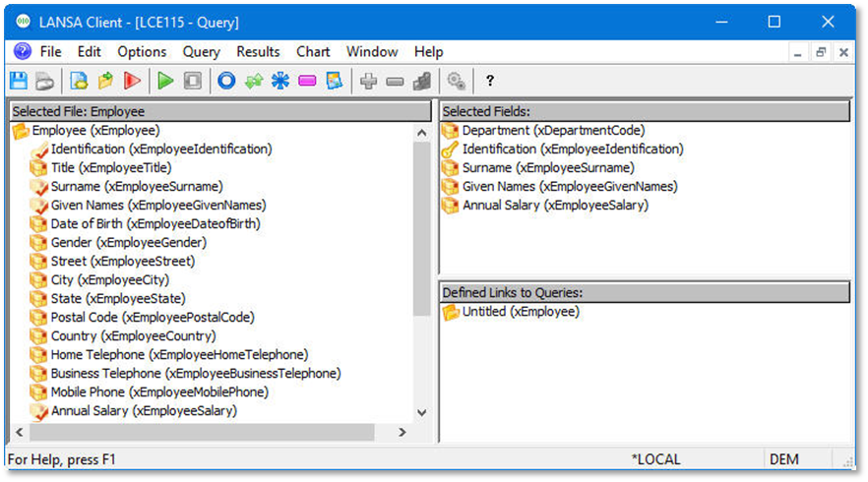Select Country (xEmployeeCountry) field
The width and height of the screenshot is (868, 482).
123,335
